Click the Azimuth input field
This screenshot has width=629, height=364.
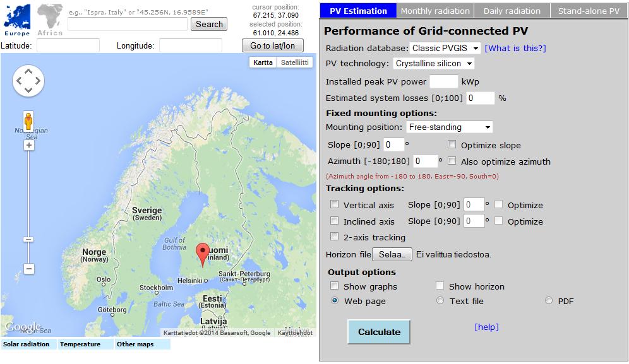tap(425, 161)
